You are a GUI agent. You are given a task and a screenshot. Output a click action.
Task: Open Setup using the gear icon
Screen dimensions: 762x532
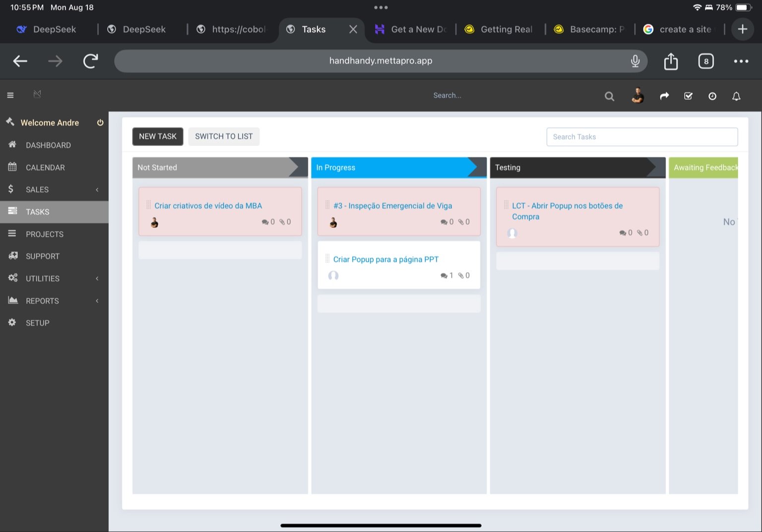[x=12, y=323]
